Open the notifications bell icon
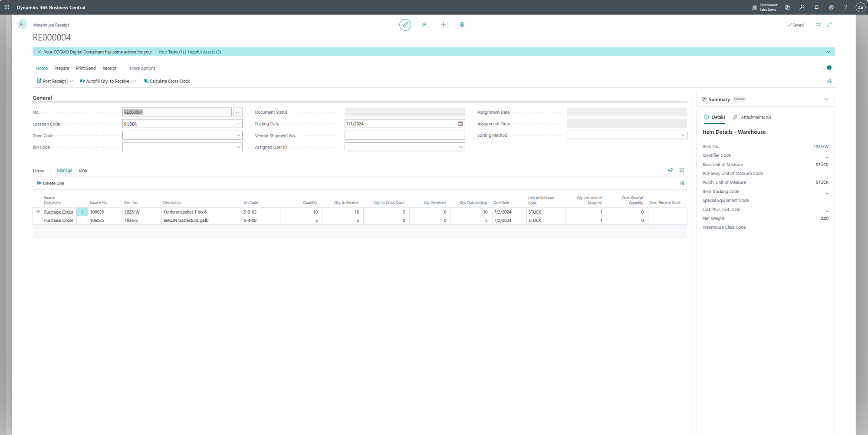The width and height of the screenshot is (868, 435). pos(816,7)
